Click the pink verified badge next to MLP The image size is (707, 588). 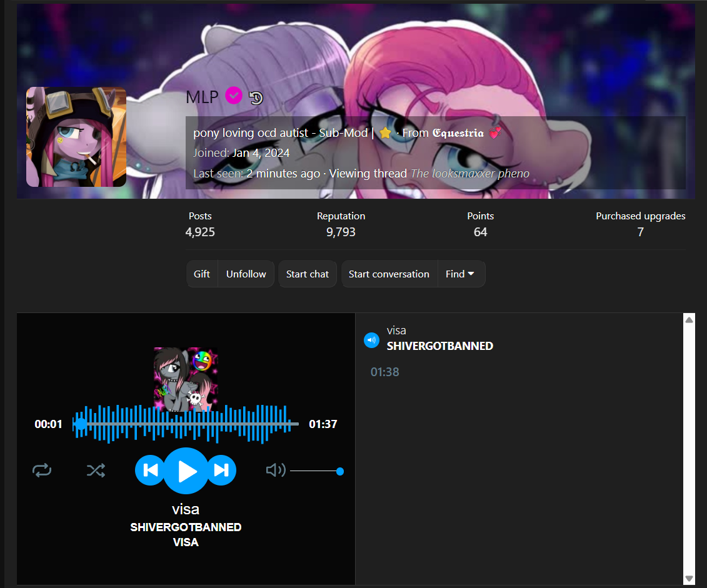click(x=234, y=96)
